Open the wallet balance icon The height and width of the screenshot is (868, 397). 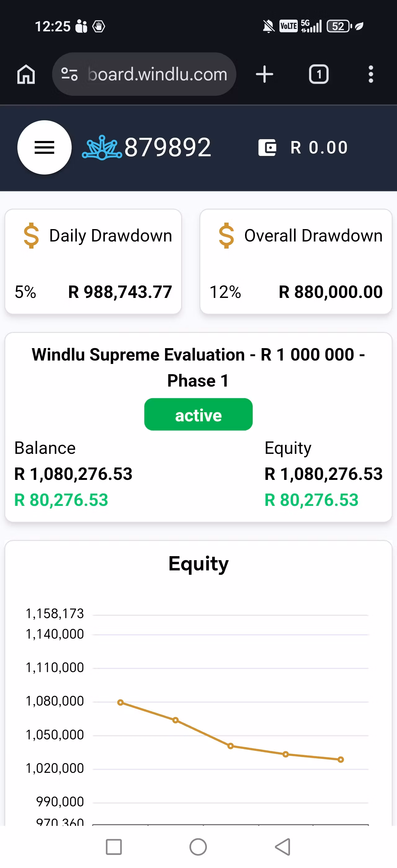tap(267, 148)
